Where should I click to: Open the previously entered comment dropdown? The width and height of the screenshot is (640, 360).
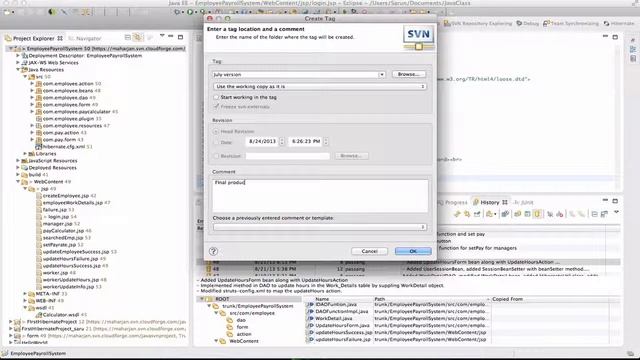click(320, 227)
